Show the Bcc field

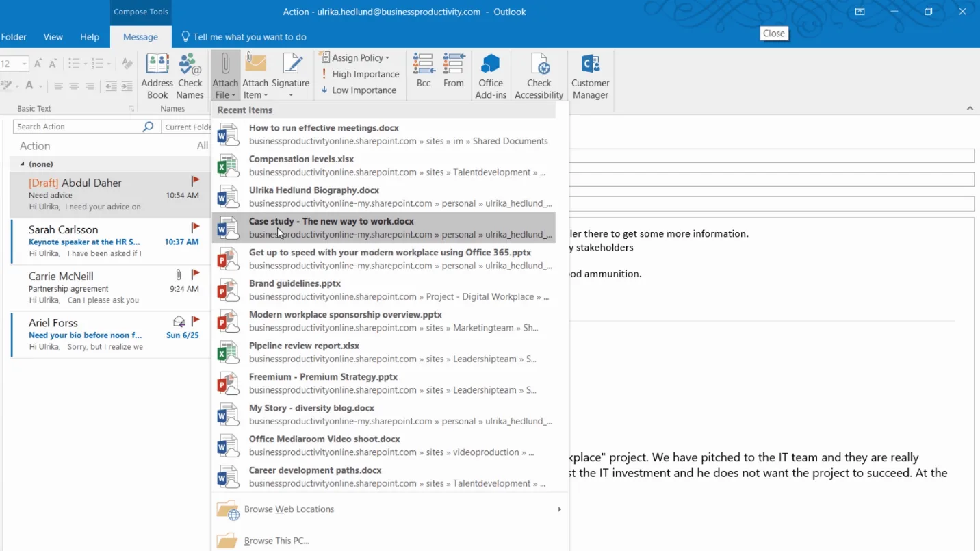[x=424, y=71]
